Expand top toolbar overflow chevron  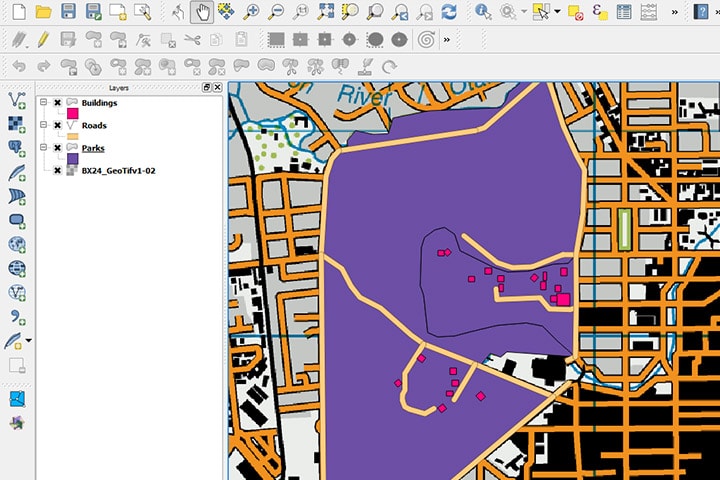tap(675, 12)
